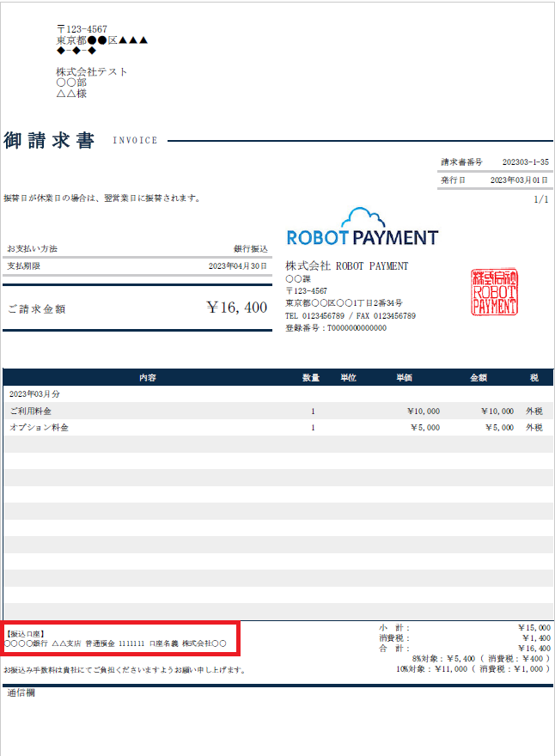Select the recipient name 株式会社テスト

pyautogui.click(x=92, y=72)
